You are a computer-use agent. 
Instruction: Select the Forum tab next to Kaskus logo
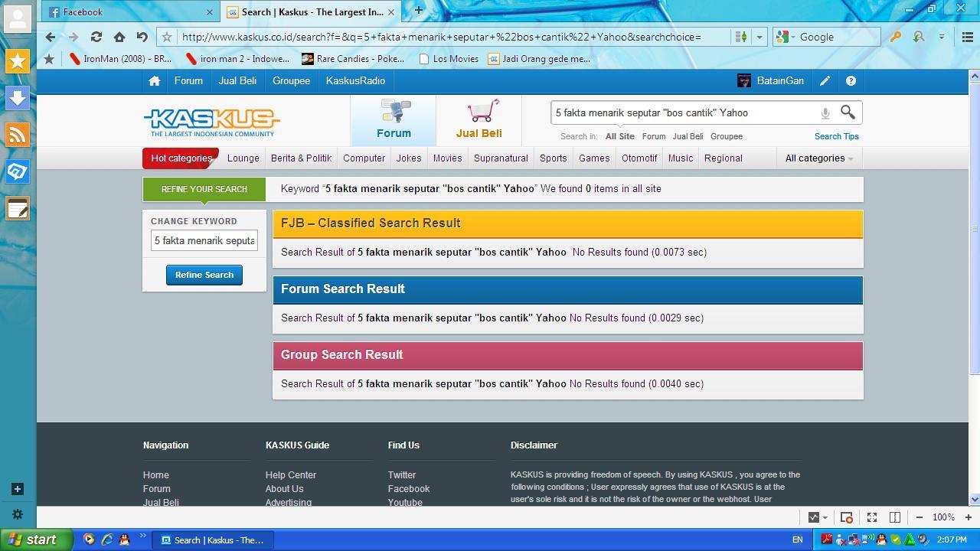[x=394, y=119]
